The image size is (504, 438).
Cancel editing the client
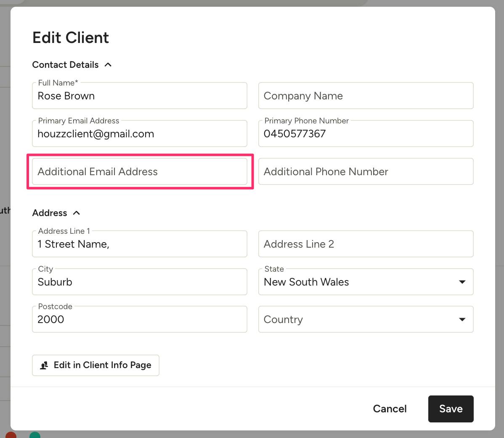tap(390, 409)
